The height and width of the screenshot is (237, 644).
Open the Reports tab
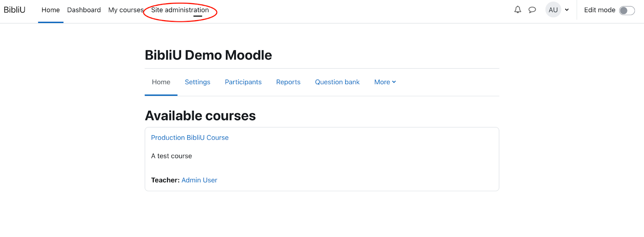[288, 82]
